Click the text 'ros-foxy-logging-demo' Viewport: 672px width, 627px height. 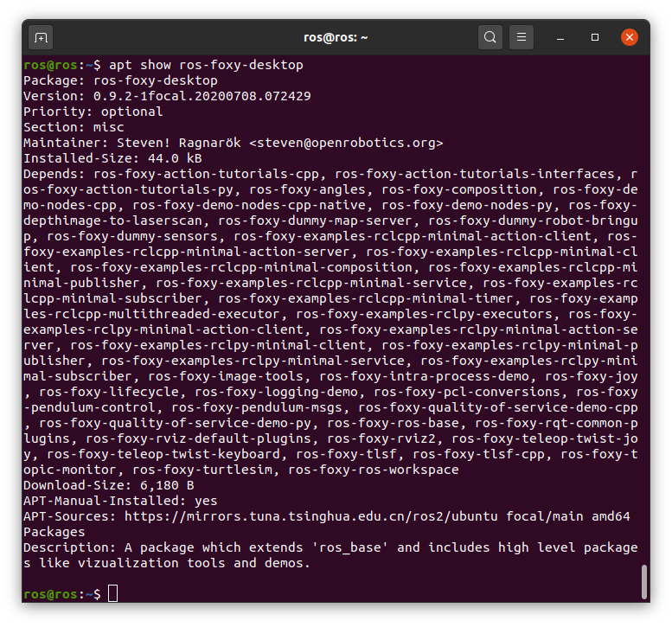(276, 392)
